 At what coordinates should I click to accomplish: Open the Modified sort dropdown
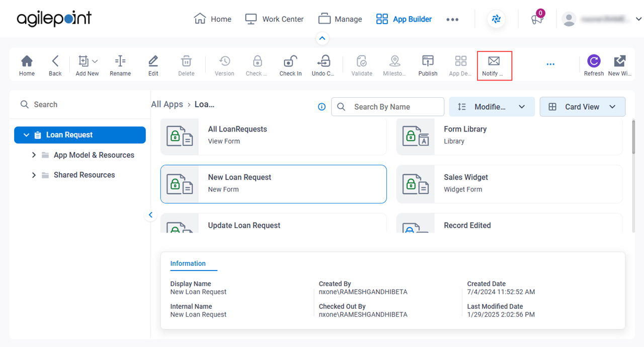tap(492, 107)
